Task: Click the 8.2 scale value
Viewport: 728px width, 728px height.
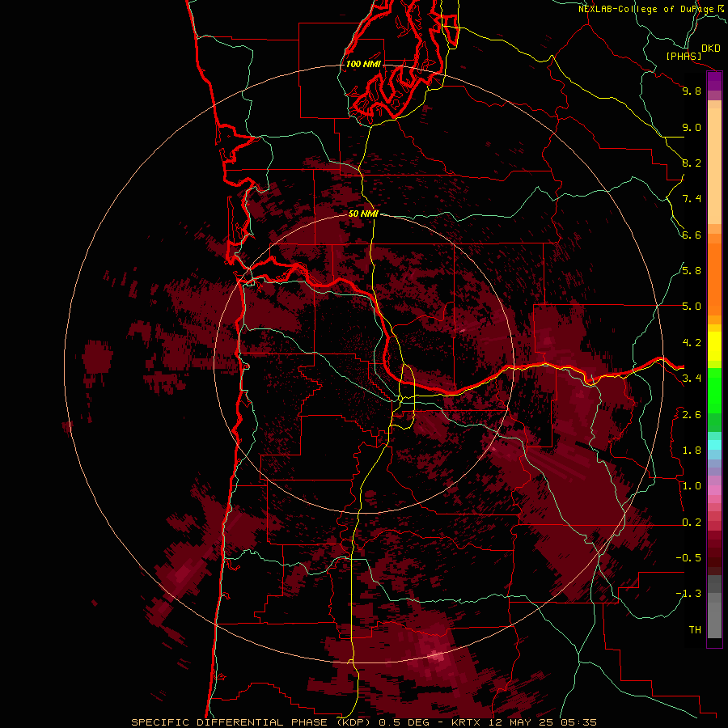Action: point(692,163)
